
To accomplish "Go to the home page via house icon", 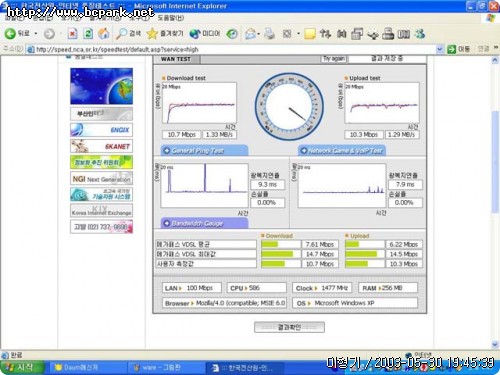I will 104,33.
